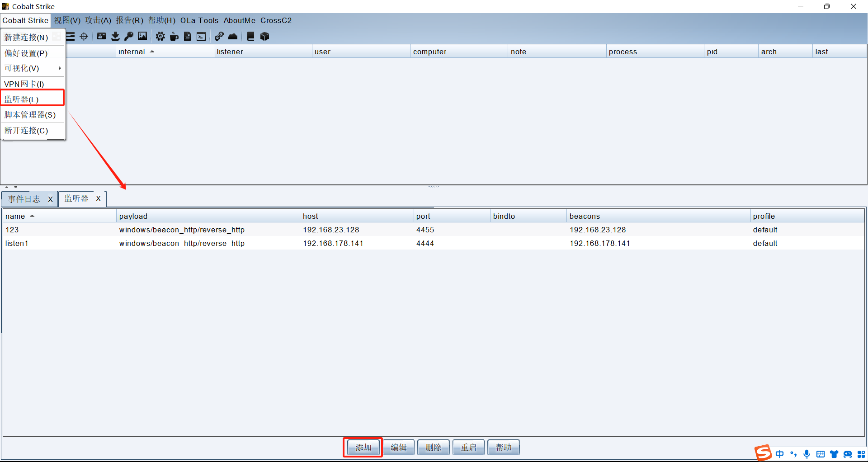Screen dimensions: 868x462
Task: Click the payload column header
Action: (x=208, y=216)
